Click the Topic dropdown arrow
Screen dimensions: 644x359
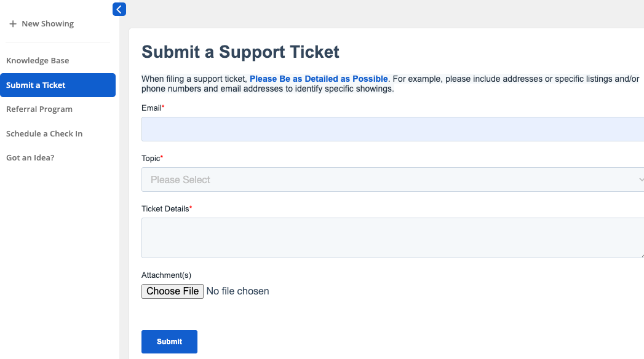(640, 179)
